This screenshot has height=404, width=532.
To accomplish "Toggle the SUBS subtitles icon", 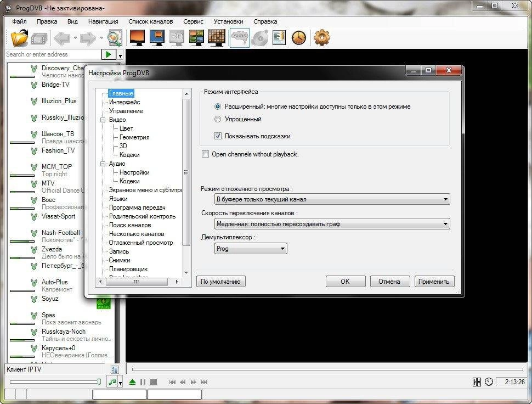I will [x=240, y=38].
